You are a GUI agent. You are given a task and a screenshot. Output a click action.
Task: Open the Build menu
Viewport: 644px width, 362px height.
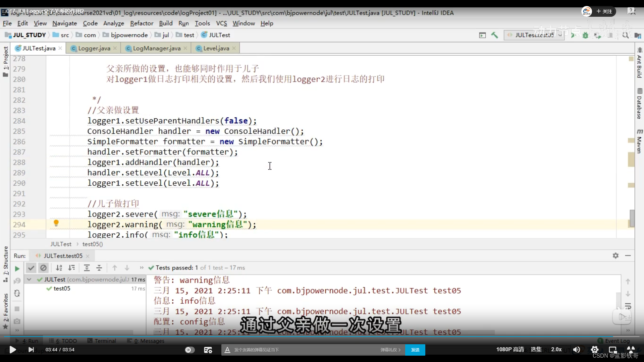pyautogui.click(x=166, y=23)
